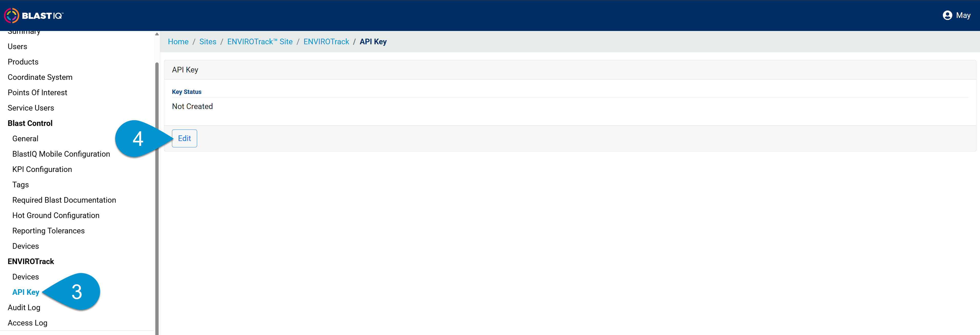Open Required Blast Documentation
Screen dimensions: 980x335
point(64,200)
